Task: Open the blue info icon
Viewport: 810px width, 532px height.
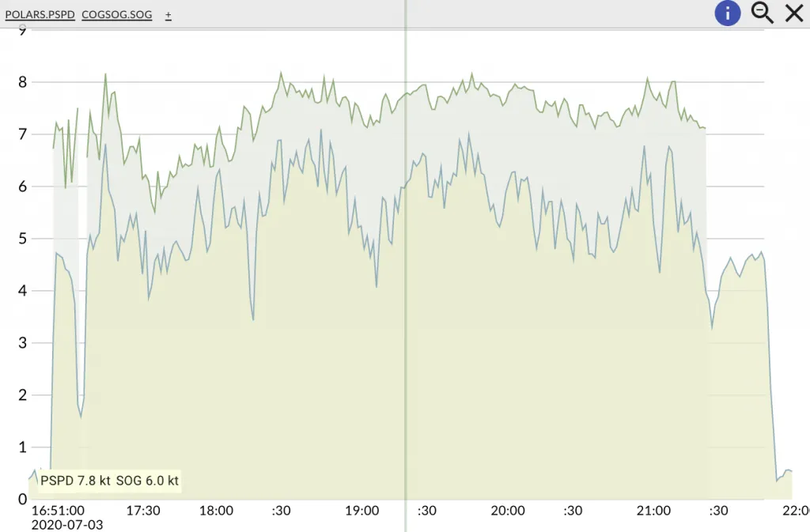Action: coord(728,13)
